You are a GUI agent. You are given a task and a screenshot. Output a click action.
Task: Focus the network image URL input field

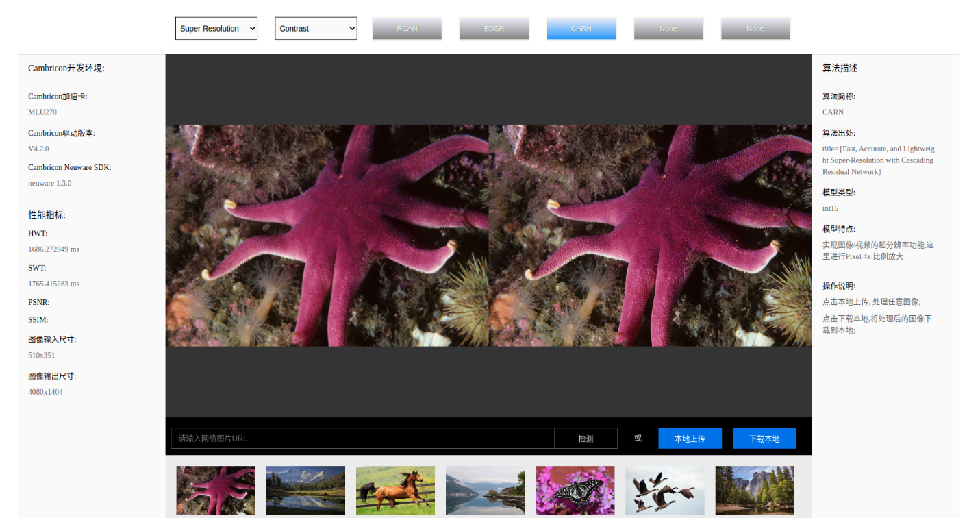click(362, 439)
